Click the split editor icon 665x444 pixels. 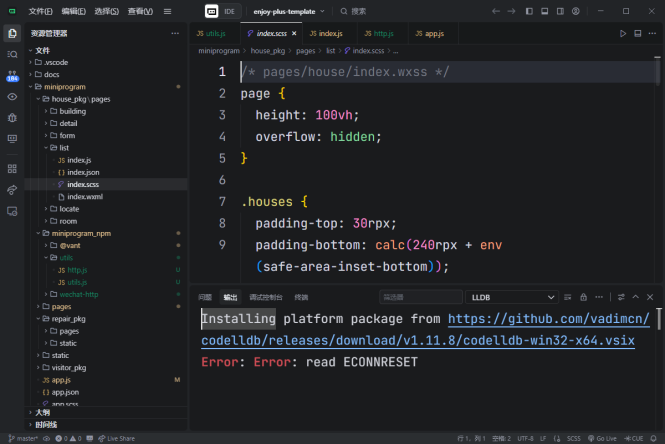638,33
